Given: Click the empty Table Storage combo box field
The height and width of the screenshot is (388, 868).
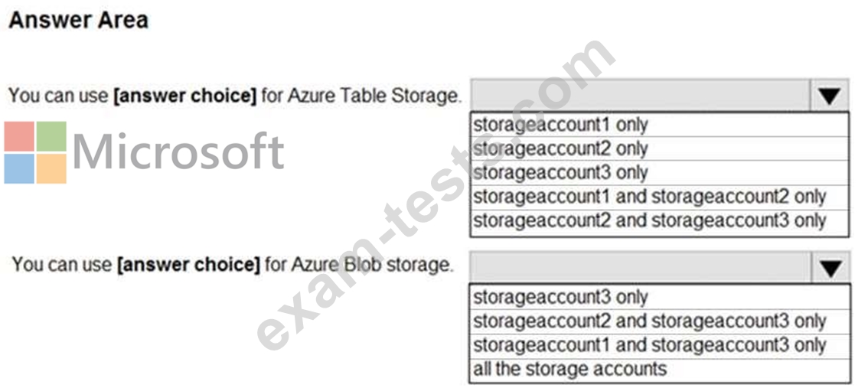Looking at the screenshot, I should (639, 96).
